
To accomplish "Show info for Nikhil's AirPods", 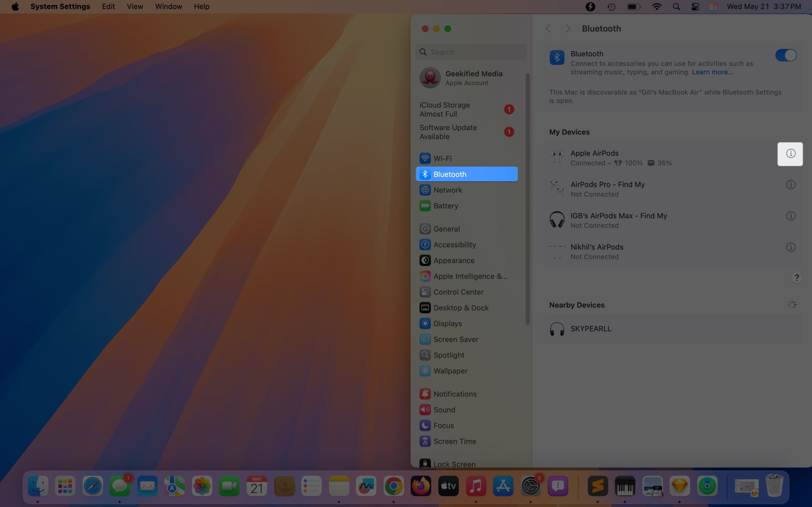I will point(791,247).
